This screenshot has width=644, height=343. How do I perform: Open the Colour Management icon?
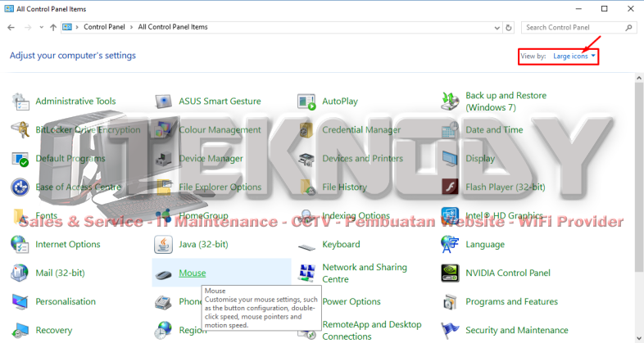tap(163, 130)
